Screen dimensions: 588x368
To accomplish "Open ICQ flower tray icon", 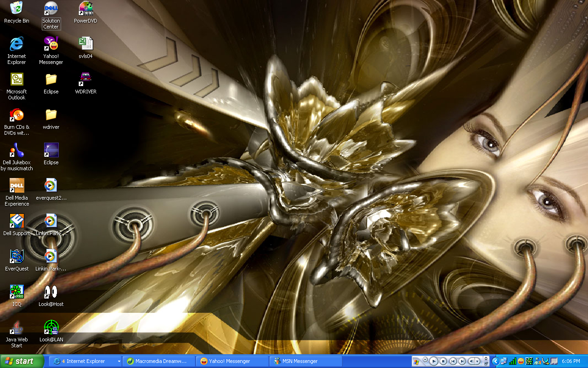I will (529, 361).
